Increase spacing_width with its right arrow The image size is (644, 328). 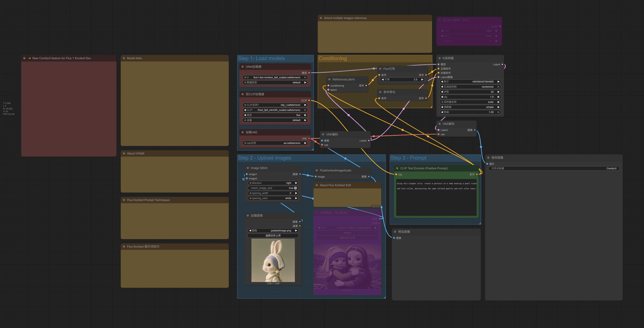(296, 193)
